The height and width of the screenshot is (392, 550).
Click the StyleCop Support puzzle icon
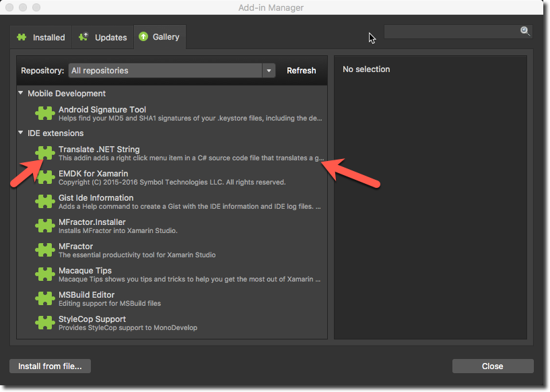45,323
